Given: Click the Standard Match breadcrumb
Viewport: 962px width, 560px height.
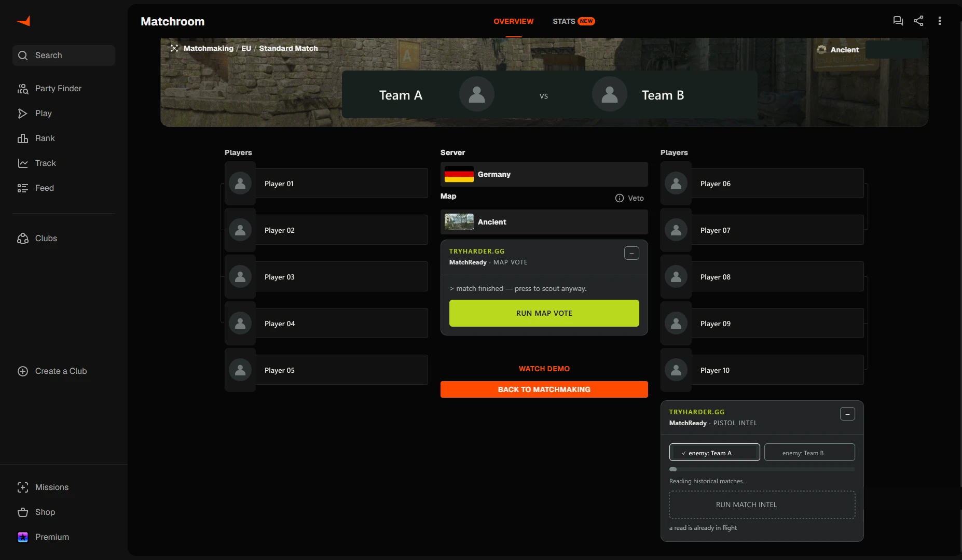Looking at the screenshot, I should (x=288, y=48).
